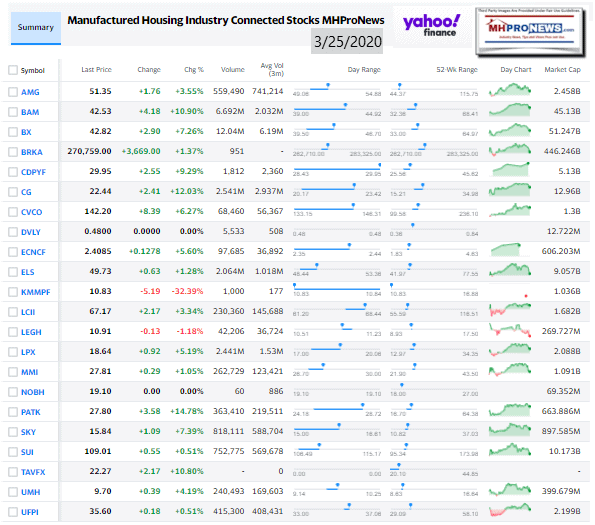Image resolution: width=595 pixels, height=525 pixels.
Task: Check the AMG row checkbox
Action: click(13, 92)
